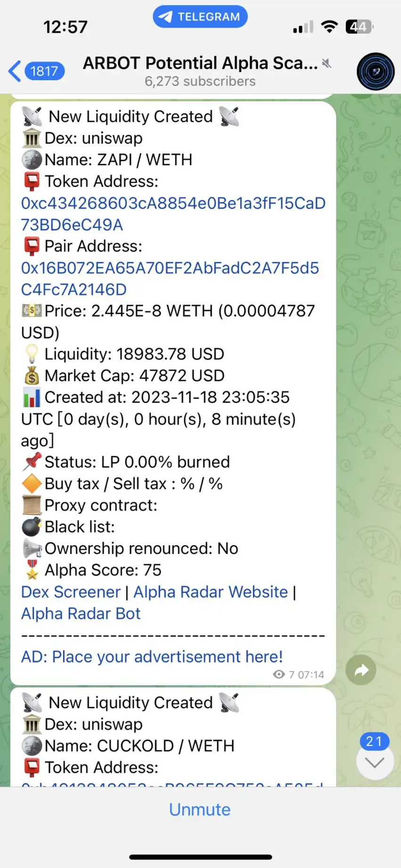Tap the 1817 unread chats badge
This screenshot has height=868, width=401.
(44, 72)
